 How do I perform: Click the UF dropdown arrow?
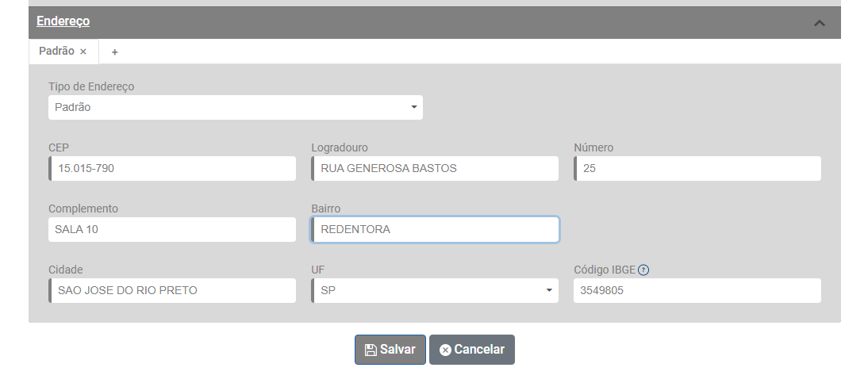point(549,290)
